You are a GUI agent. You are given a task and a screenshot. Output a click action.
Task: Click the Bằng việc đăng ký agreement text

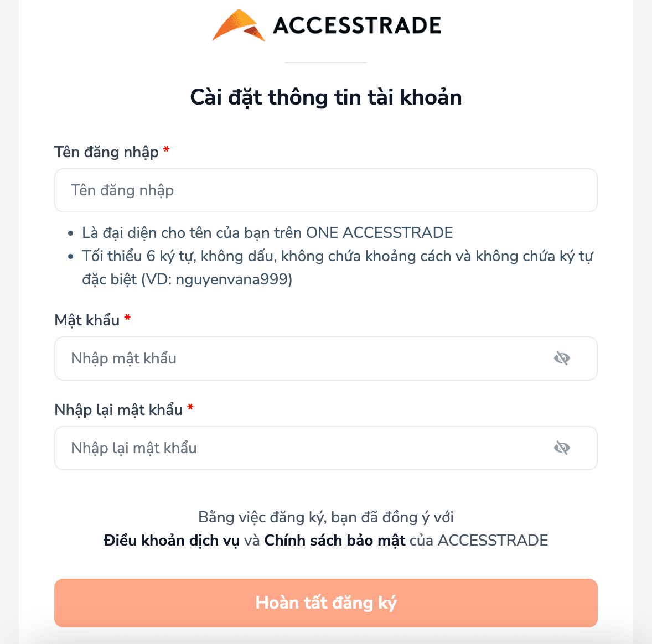(325, 517)
